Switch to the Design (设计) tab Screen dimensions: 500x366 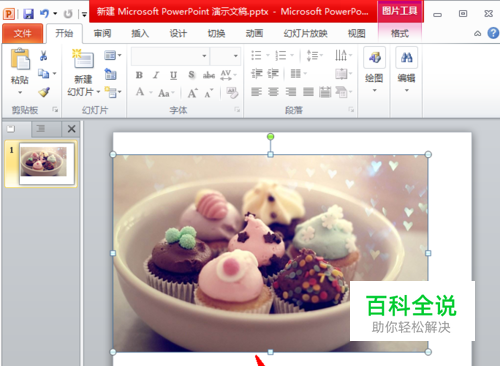click(178, 33)
